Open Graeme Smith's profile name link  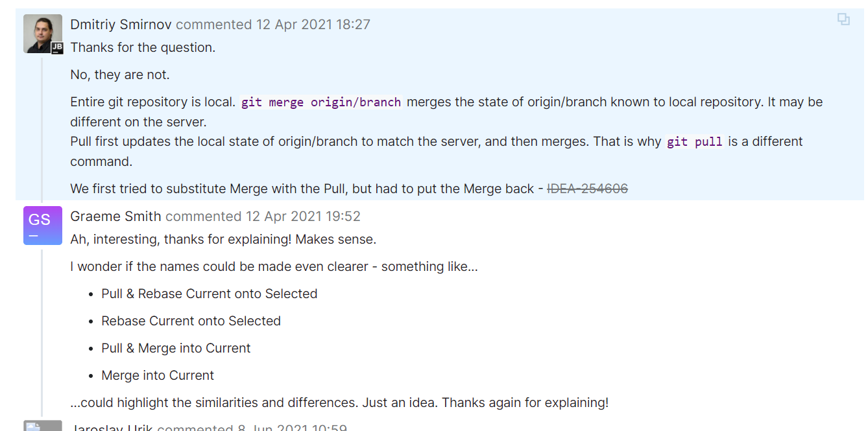point(116,216)
